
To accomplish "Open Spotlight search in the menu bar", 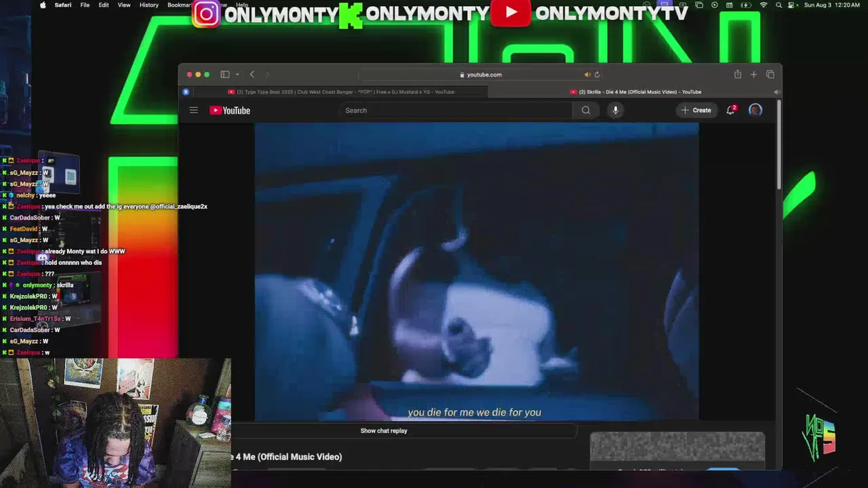I will (778, 5).
